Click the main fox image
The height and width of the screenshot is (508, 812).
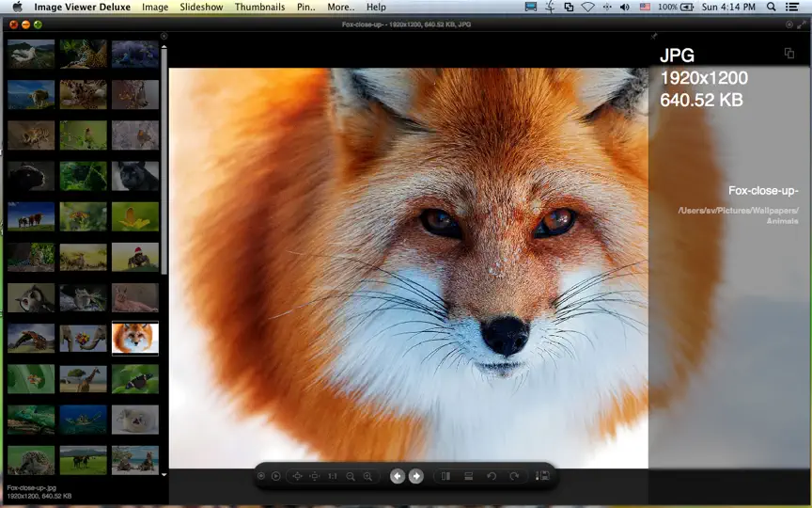click(x=409, y=268)
